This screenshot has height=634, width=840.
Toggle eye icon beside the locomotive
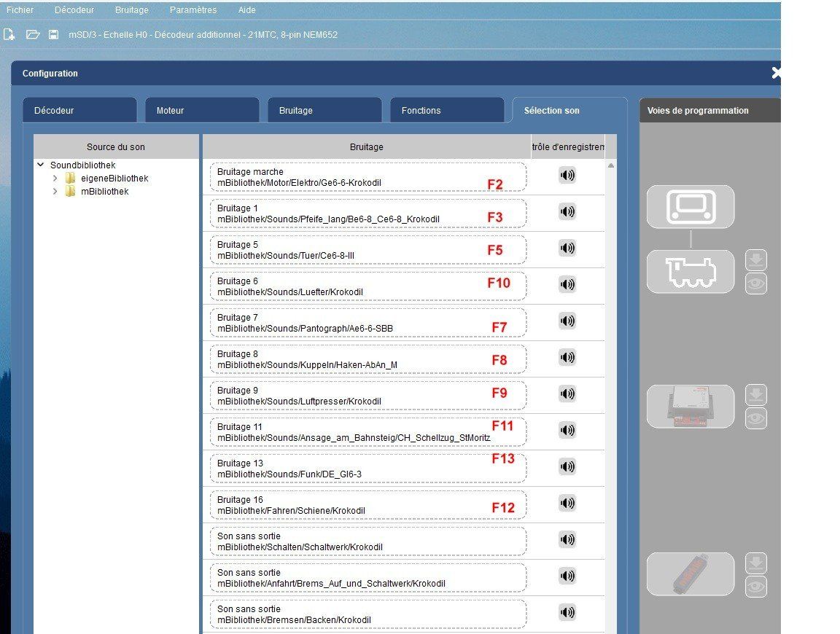tap(756, 283)
